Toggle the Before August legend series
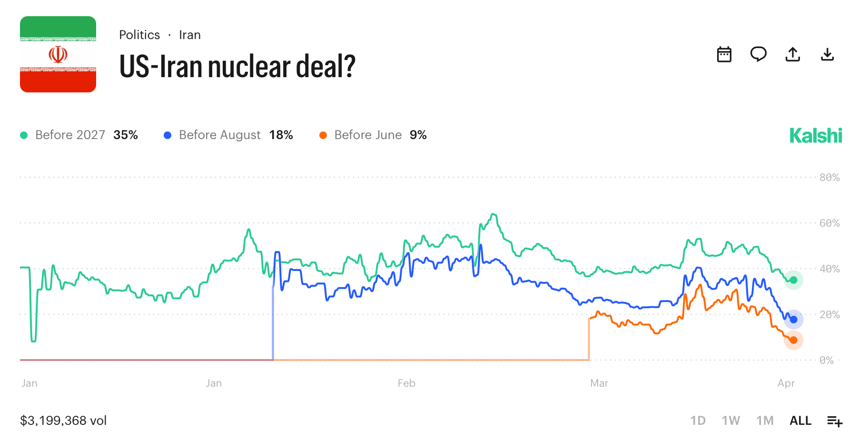This screenshot has height=441, width=868. click(219, 135)
